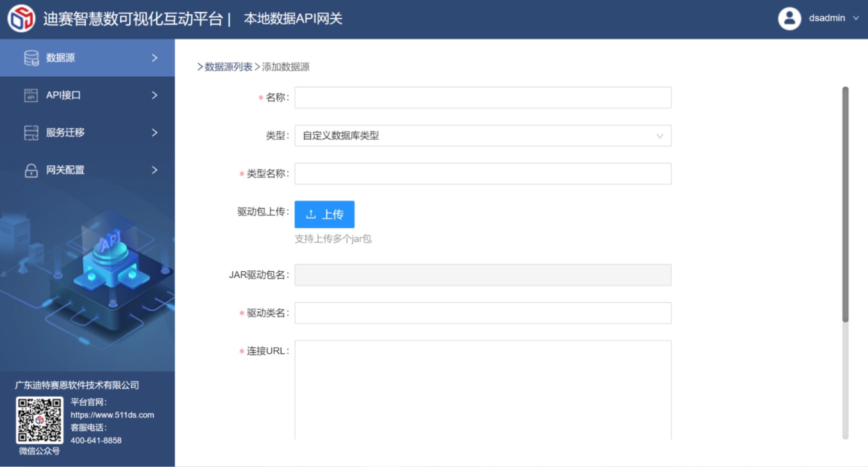Image resolution: width=868 pixels, height=467 pixels.
Task: Focus the 名称 input field
Action: click(x=482, y=97)
